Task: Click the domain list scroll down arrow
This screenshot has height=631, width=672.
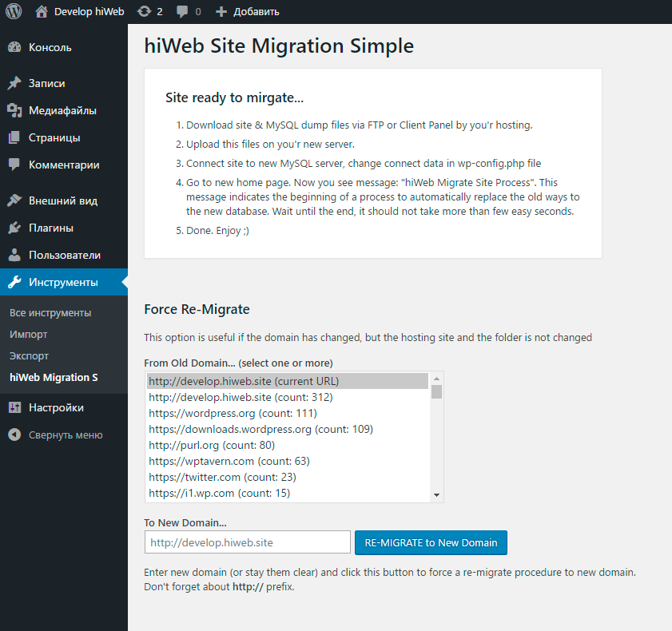Action: (436, 495)
